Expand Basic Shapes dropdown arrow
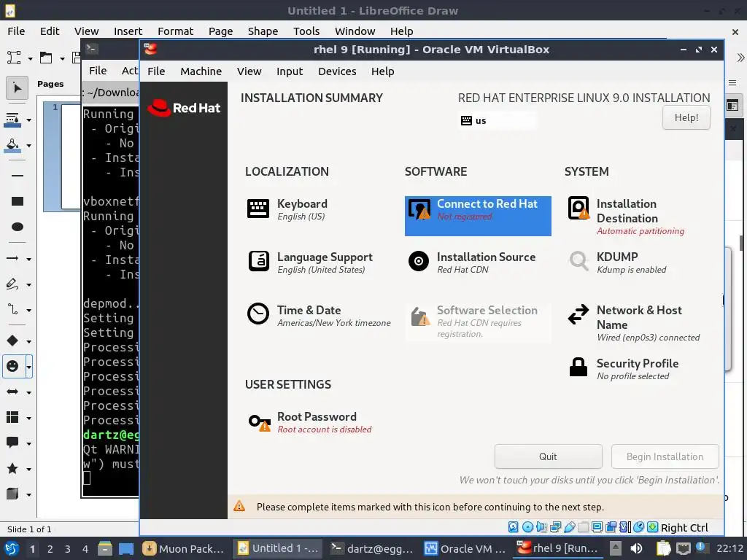The height and width of the screenshot is (560, 747). [x=28, y=341]
